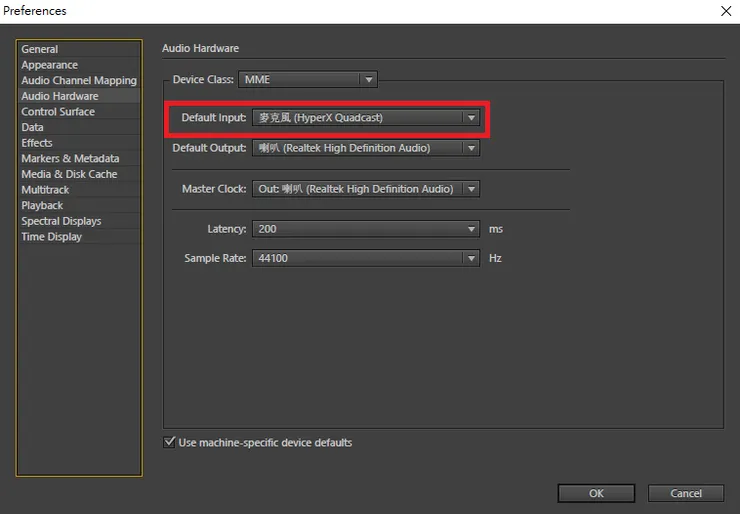The height and width of the screenshot is (514, 740).
Task: Open Markers & Metadata preferences
Action: 70,158
